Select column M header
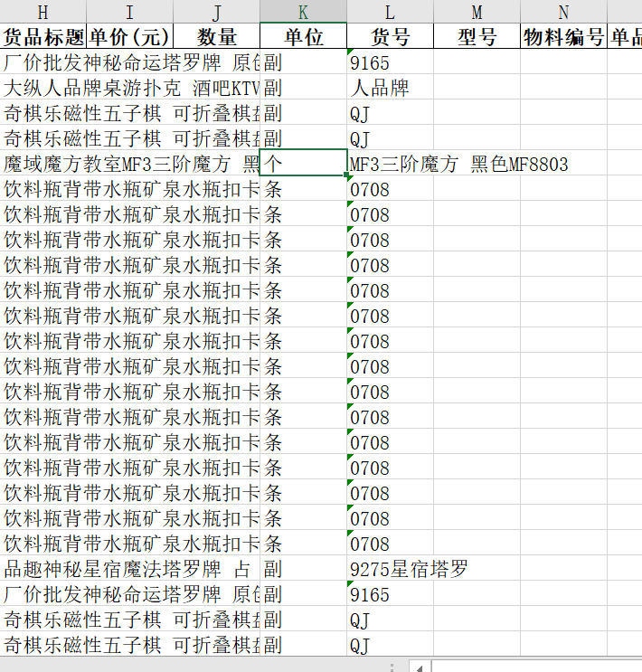This screenshot has height=672, width=642. (477, 12)
